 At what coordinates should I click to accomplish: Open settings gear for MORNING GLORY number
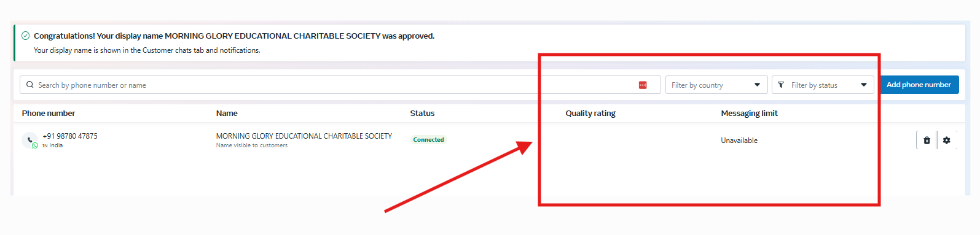point(947,141)
